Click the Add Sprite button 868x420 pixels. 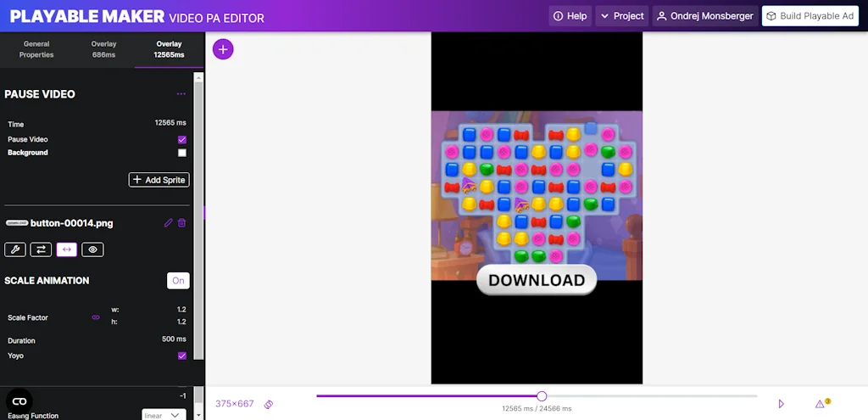pyautogui.click(x=159, y=180)
